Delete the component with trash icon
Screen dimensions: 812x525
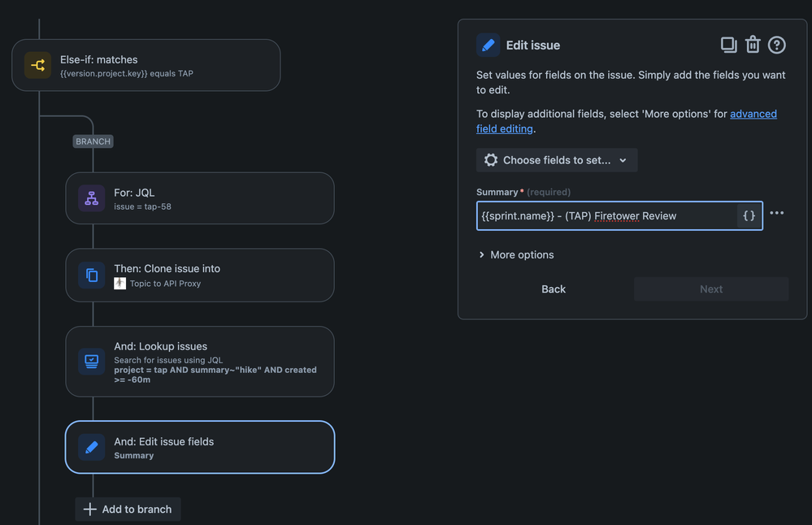tap(753, 45)
